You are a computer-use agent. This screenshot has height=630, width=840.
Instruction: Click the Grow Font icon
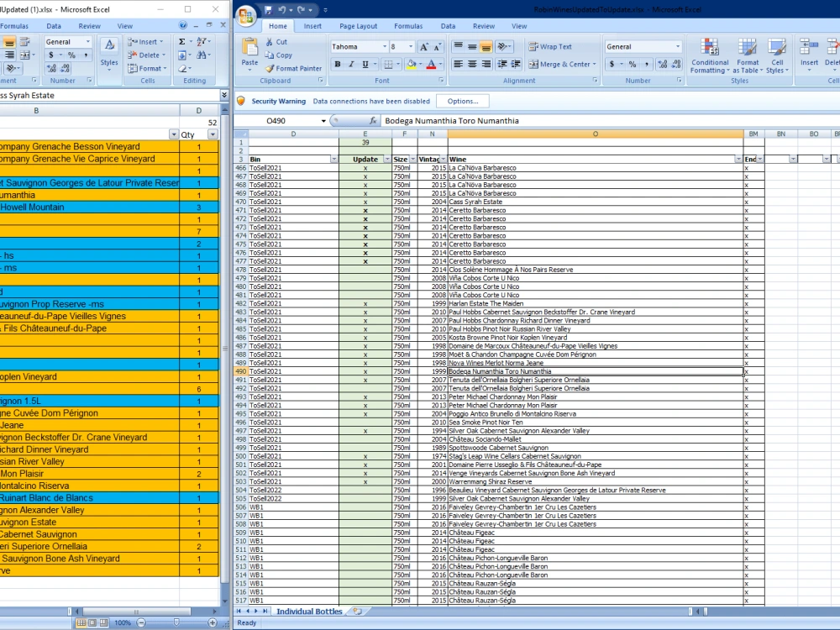pos(423,47)
